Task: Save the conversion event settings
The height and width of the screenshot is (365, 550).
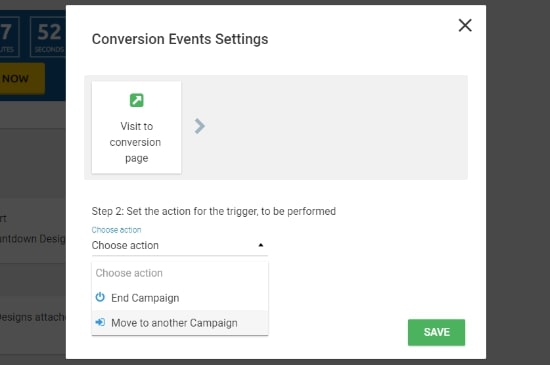Action: (436, 332)
